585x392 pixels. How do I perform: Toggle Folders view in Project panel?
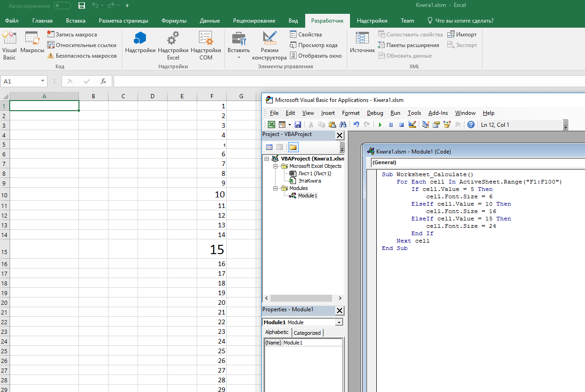pyautogui.click(x=293, y=147)
